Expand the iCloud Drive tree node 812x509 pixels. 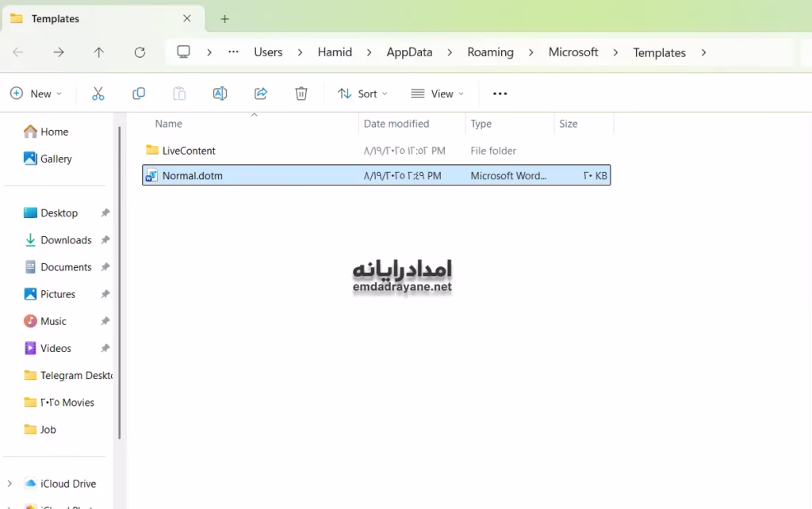(10, 484)
